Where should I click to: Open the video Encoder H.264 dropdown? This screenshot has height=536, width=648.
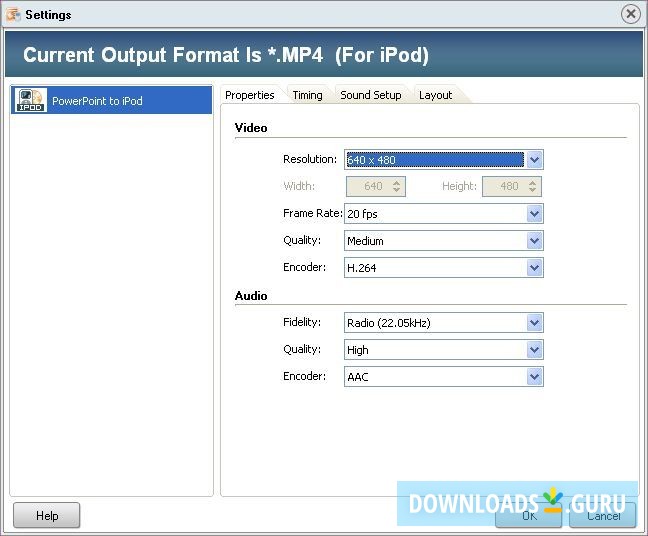(x=534, y=268)
